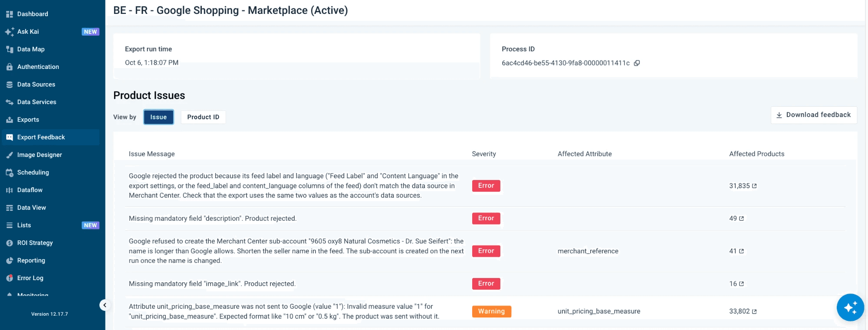The height and width of the screenshot is (330, 868).
Task: Click the Error badge for feed label issue
Action: coord(486,186)
